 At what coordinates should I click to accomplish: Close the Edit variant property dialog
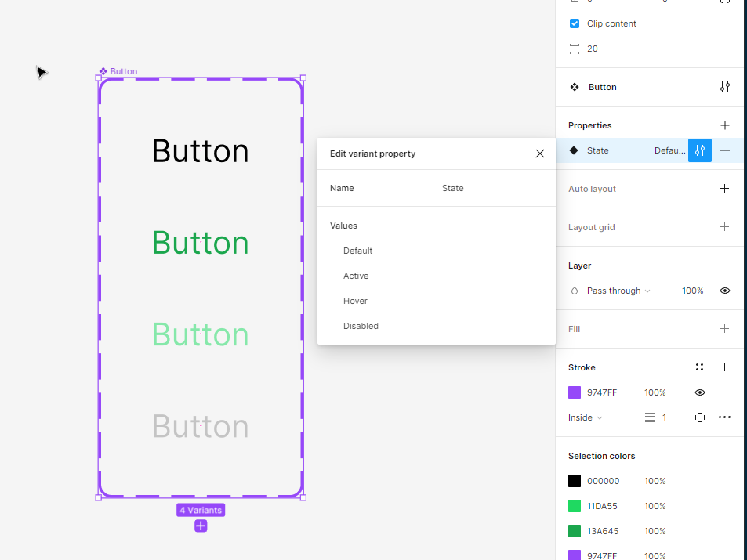point(540,154)
